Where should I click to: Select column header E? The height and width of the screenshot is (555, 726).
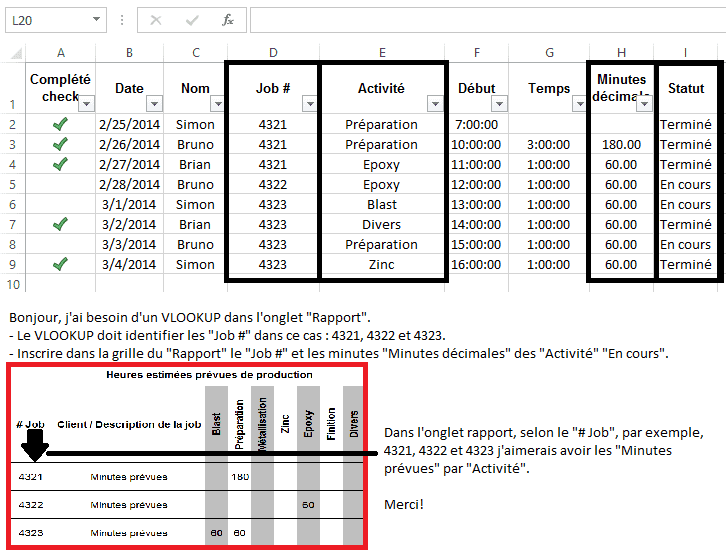(381, 52)
